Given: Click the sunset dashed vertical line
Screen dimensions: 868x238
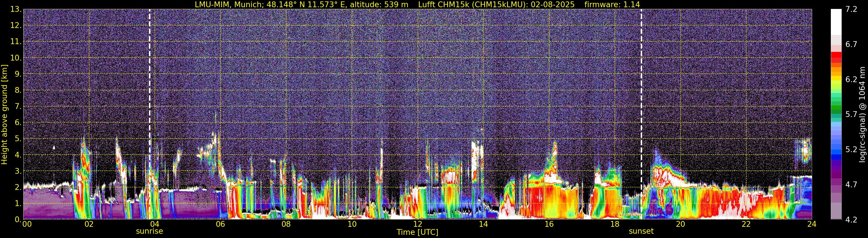Looking at the screenshot, I should (x=641, y=114).
